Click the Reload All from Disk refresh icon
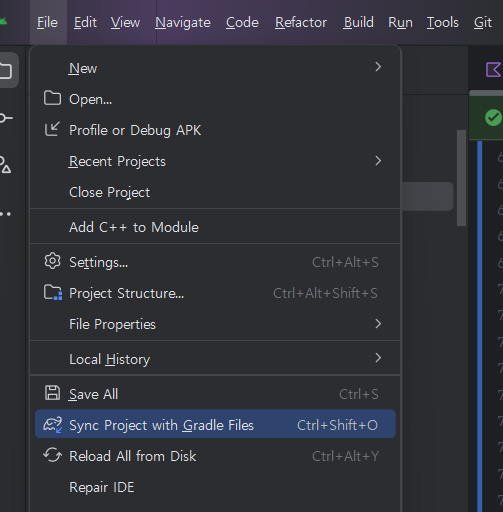 click(x=52, y=455)
